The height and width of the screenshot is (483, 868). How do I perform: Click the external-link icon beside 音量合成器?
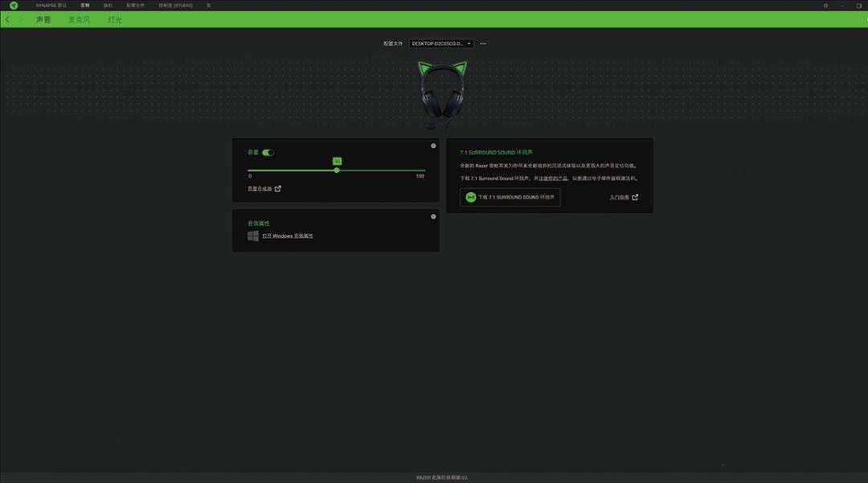click(278, 189)
